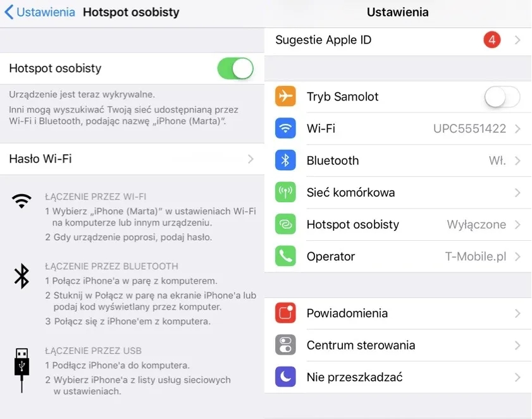Tap the green Operator phone icon
Screen dimensions: 532x419
pyautogui.click(x=285, y=256)
